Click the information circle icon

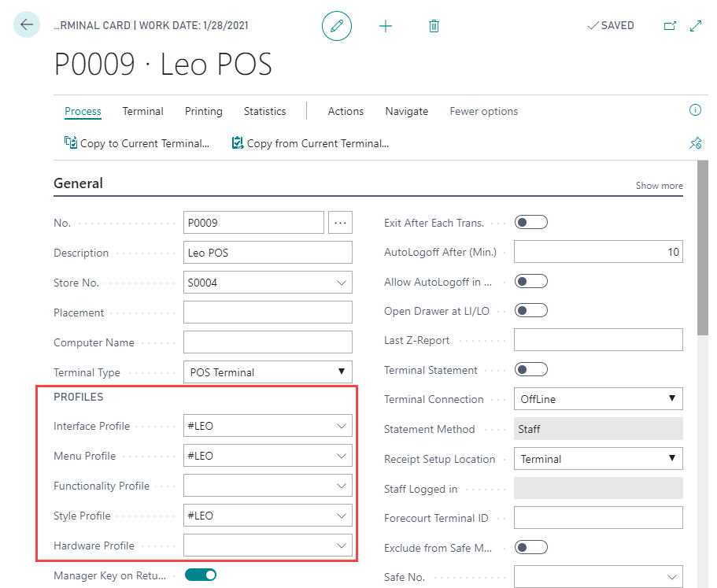tap(695, 110)
